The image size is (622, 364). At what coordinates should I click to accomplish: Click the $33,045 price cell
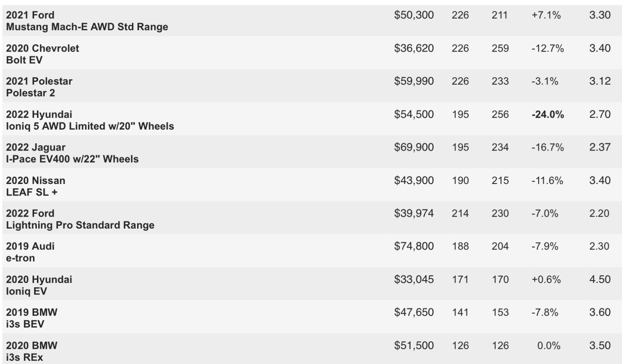(414, 279)
